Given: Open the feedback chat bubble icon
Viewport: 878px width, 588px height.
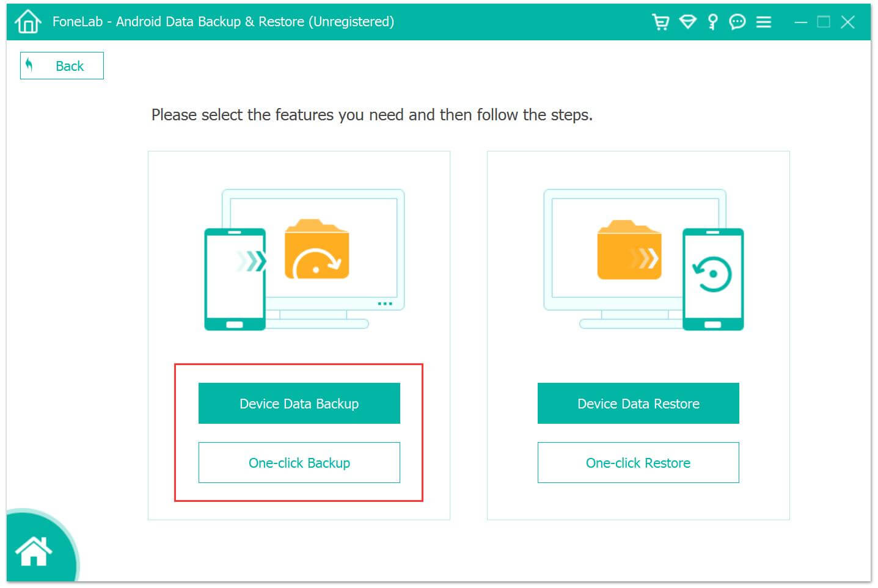Looking at the screenshot, I should (x=737, y=22).
